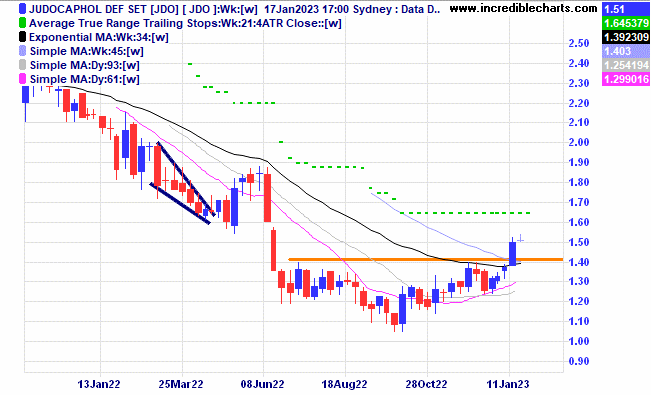The height and width of the screenshot is (395, 651).
Task: Click the orange horizontal resistance line at 1.40
Action: [x=426, y=260]
